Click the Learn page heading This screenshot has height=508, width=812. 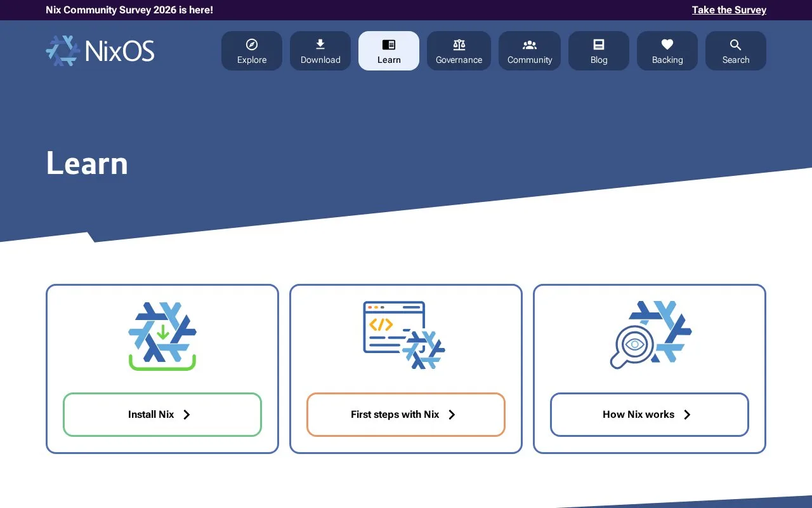click(x=87, y=163)
